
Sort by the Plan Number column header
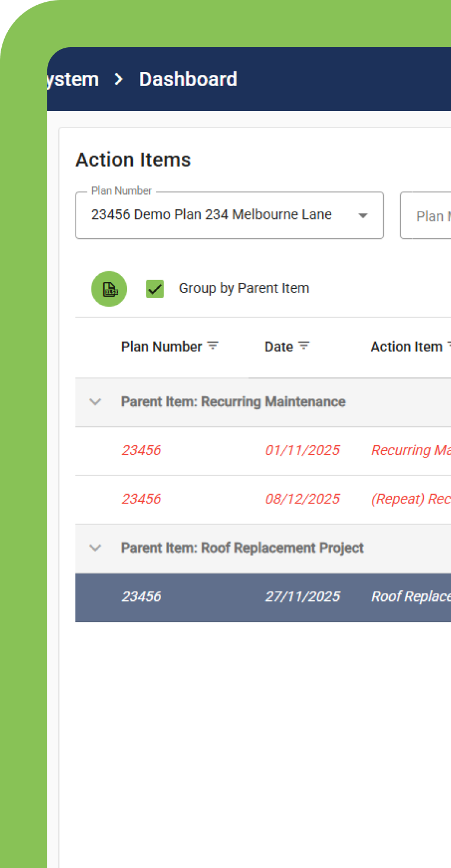coord(161,347)
